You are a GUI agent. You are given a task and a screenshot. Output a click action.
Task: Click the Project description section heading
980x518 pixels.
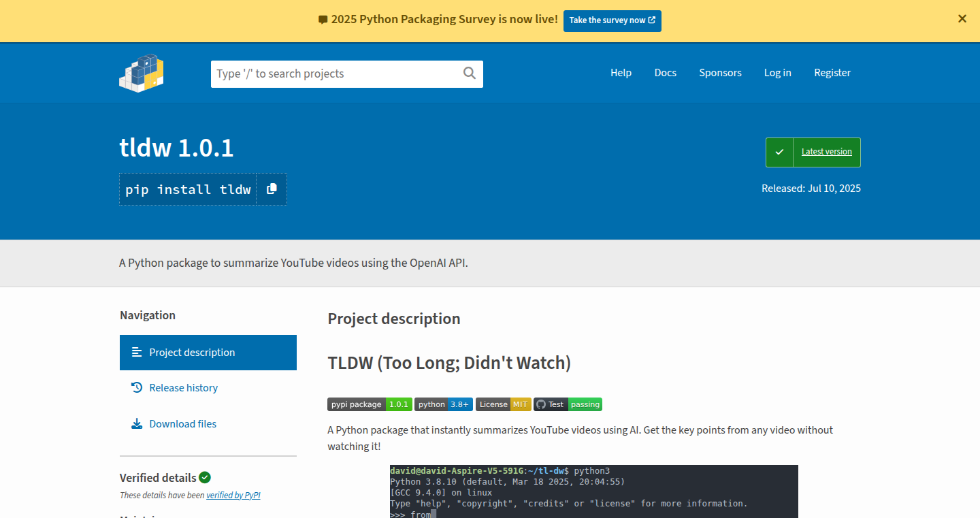pyautogui.click(x=394, y=319)
